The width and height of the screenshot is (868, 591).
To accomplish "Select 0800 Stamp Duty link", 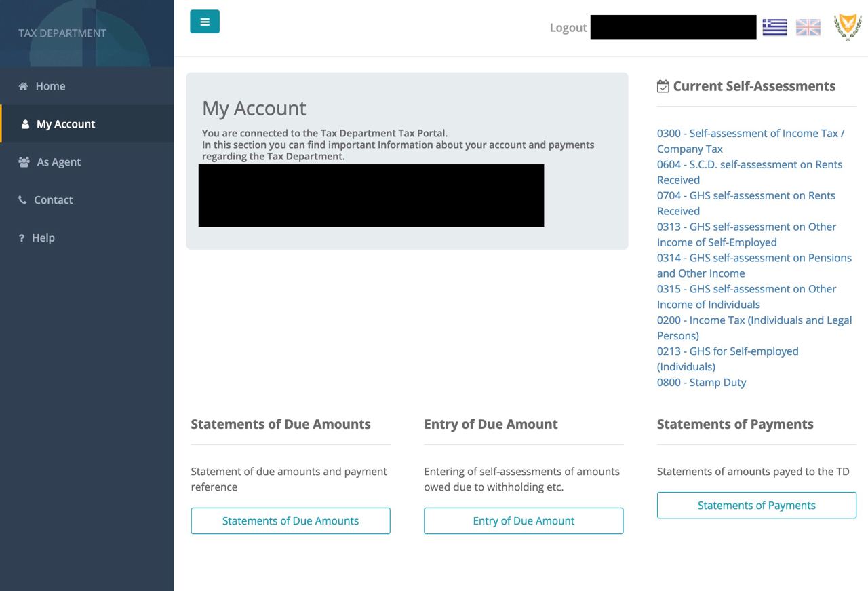I will 701,383.
